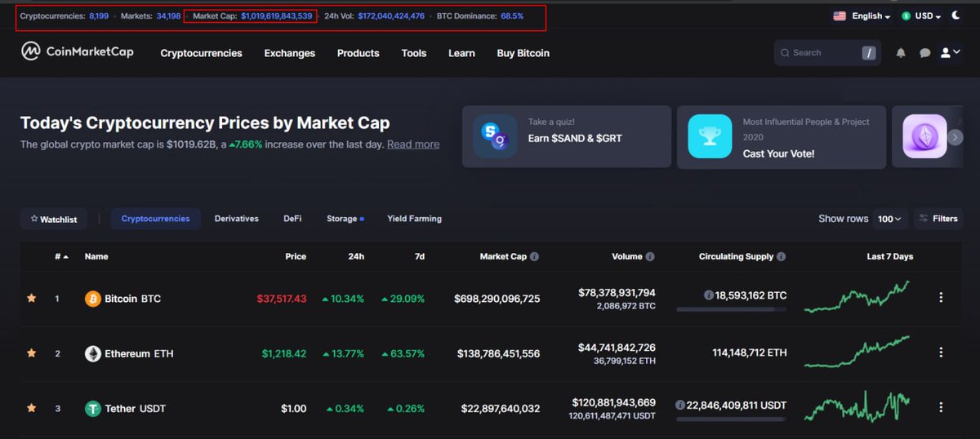Open the English language dropdown
980x439 pixels.
click(862, 16)
